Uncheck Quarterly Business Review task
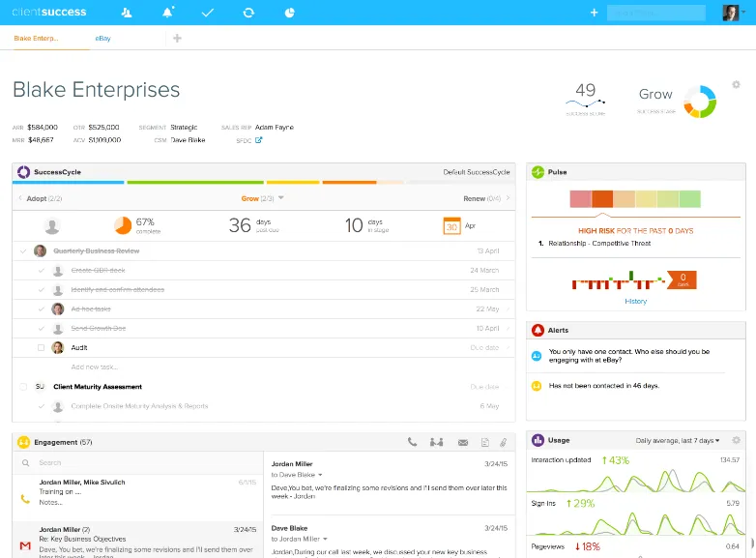Image resolution: width=756 pixels, height=558 pixels. pyautogui.click(x=23, y=250)
